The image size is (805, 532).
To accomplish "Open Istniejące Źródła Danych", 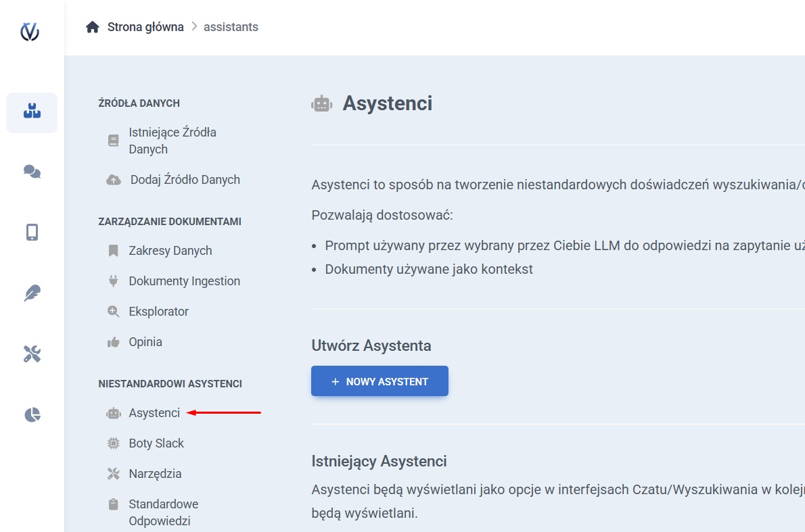I will pos(172,141).
